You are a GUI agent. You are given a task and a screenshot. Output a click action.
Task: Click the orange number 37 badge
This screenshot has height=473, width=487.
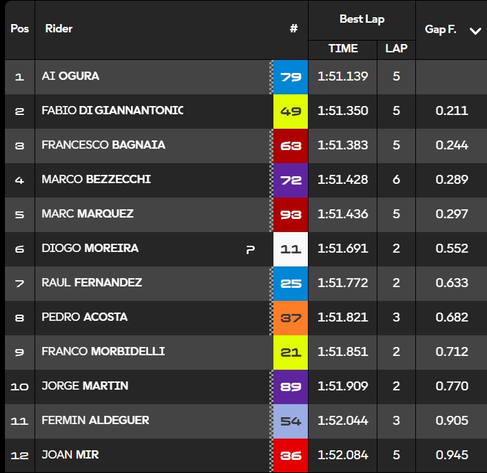pyautogui.click(x=291, y=318)
